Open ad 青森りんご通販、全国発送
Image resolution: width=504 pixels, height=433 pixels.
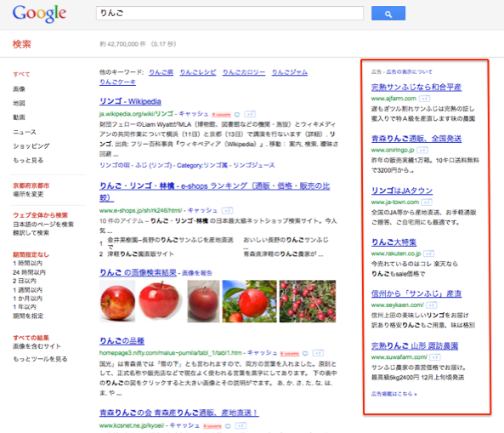coord(416,139)
